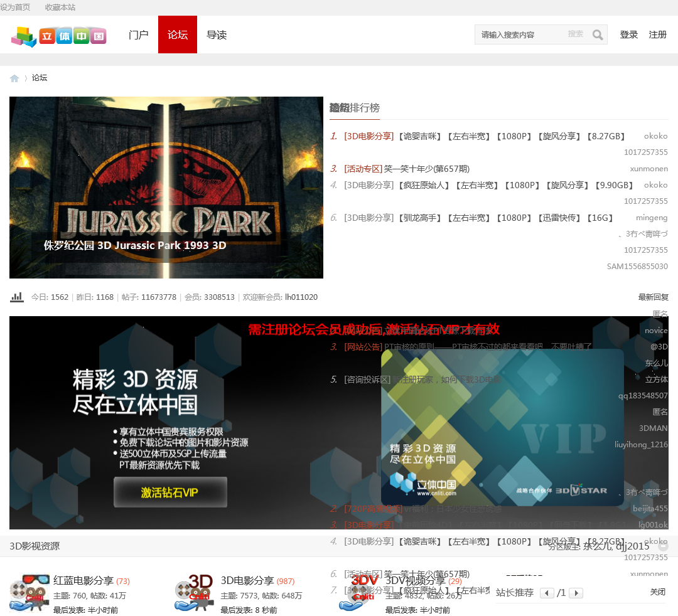This screenshot has width=678, height=616.
Task: Click the previous-page arrow next to 站长推荐
Action: [x=547, y=593]
